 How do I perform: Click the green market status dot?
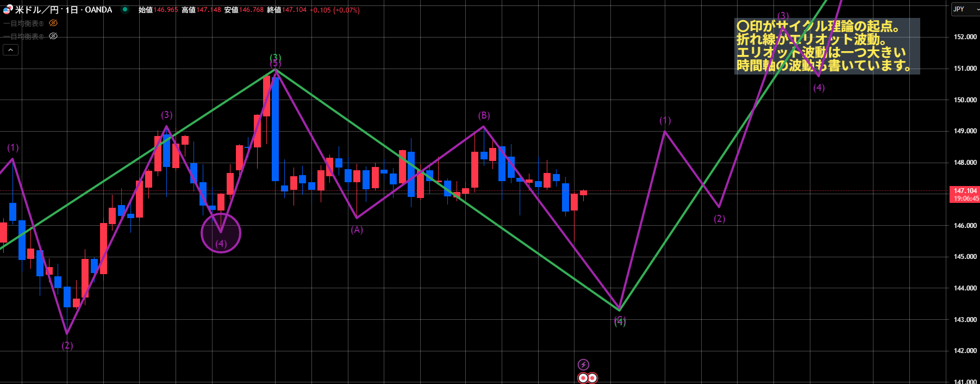125,9
